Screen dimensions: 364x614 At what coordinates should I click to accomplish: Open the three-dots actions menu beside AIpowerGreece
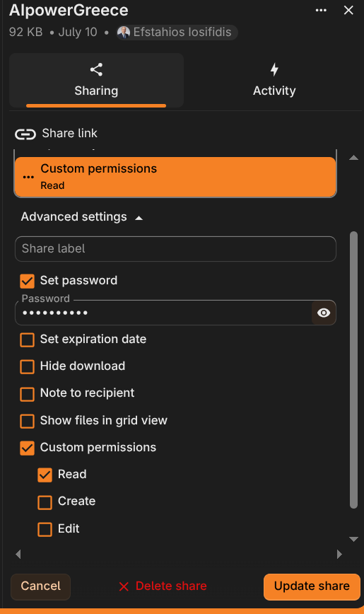(321, 10)
